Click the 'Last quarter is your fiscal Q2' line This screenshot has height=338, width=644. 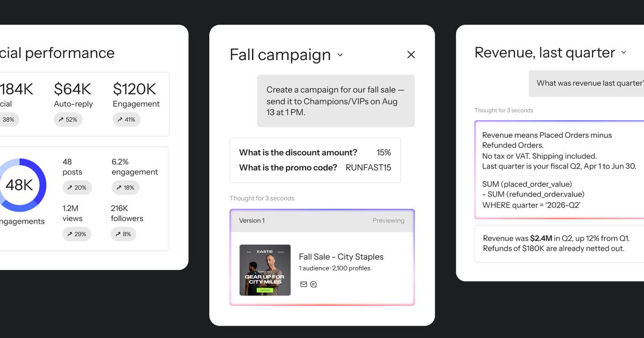click(559, 166)
